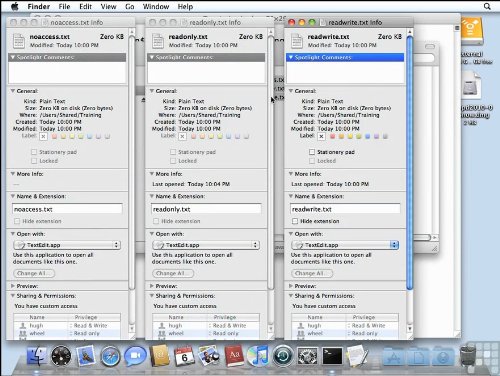Viewport: 500px width, 376px height.
Task: Enable Stationery pad in readwrite.txt info
Action: click(312, 152)
